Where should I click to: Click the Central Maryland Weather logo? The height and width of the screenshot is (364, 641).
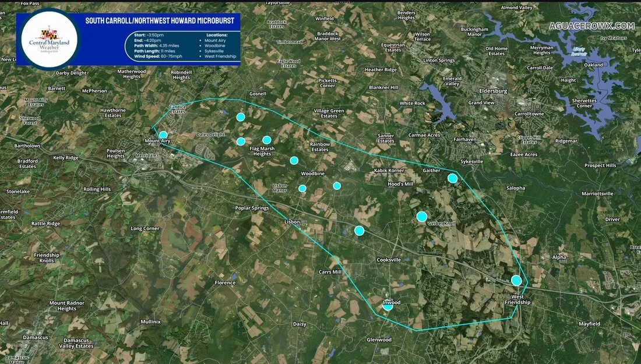point(49,39)
